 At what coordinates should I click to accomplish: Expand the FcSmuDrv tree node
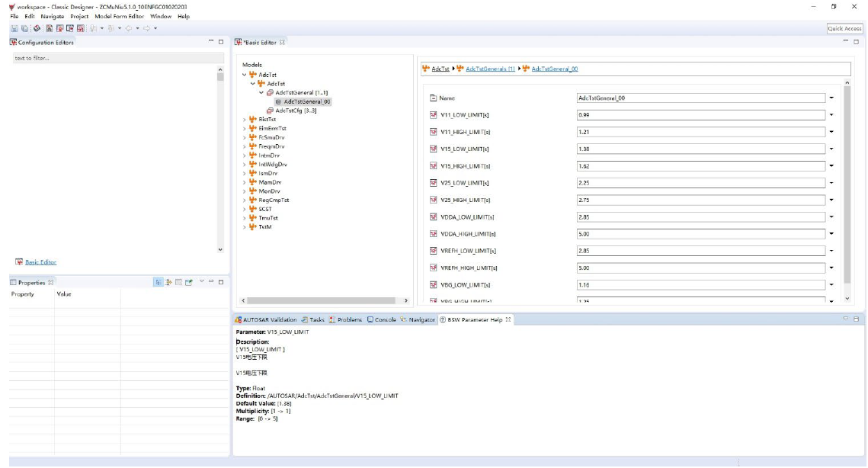[x=244, y=137]
